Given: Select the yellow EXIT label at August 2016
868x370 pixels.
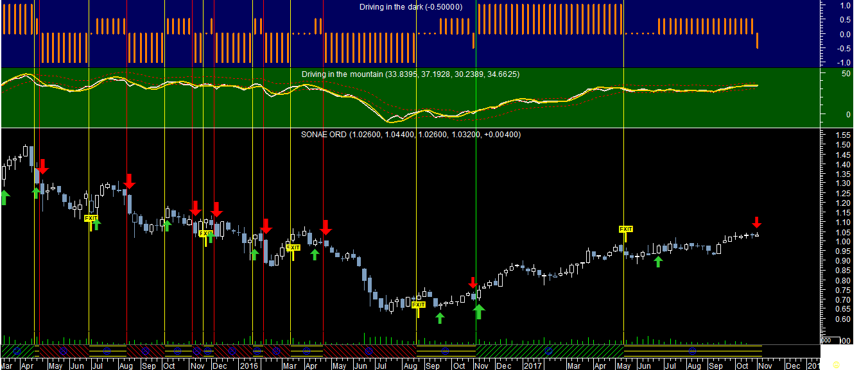Looking at the screenshot, I should coord(419,305).
